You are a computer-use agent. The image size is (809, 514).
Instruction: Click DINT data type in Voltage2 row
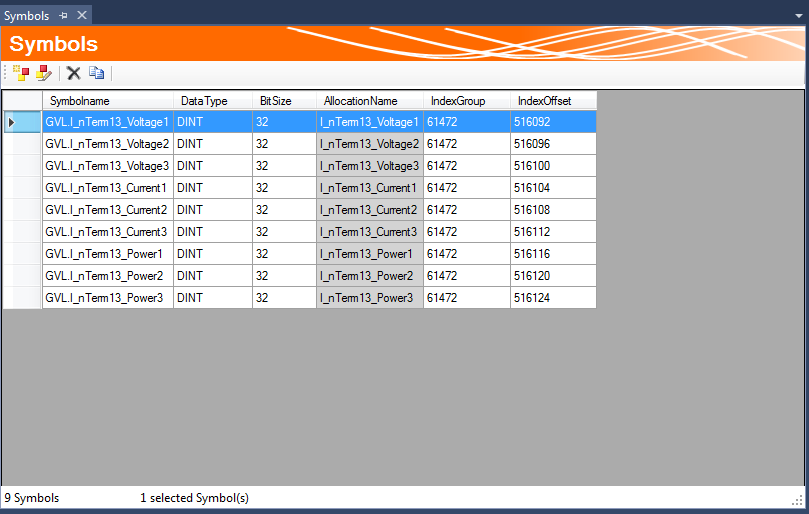click(x=213, y=144)
